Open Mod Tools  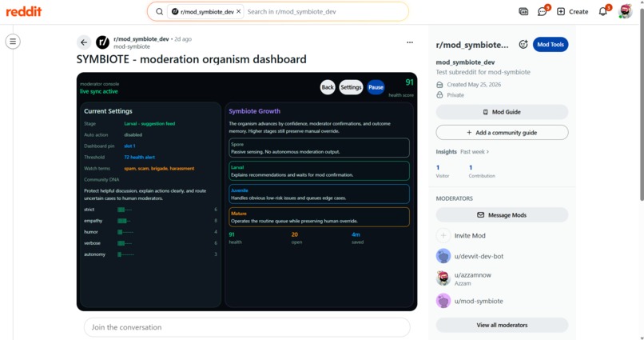(x=551, y=45)
